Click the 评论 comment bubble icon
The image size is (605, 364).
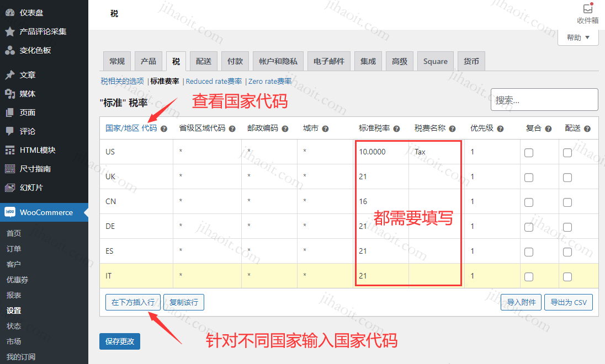10,131
